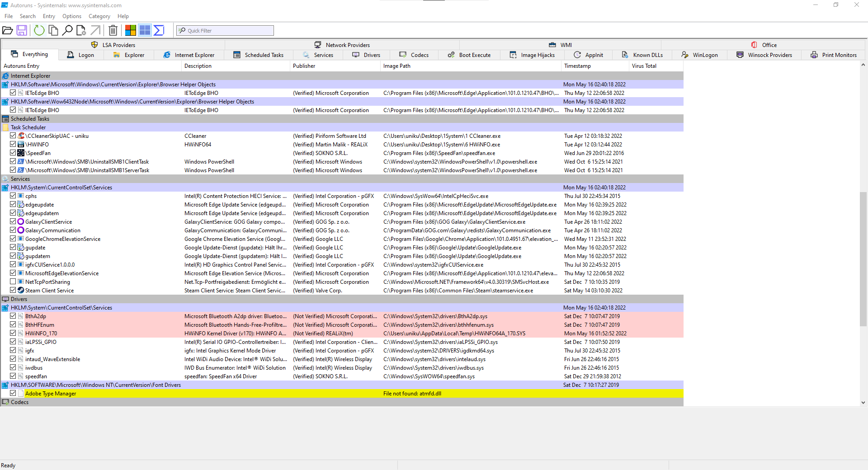Sort by the Autoruns Entry column header
Image resolution: width=868 pixels, height=470 pixels.
(91, 66)
